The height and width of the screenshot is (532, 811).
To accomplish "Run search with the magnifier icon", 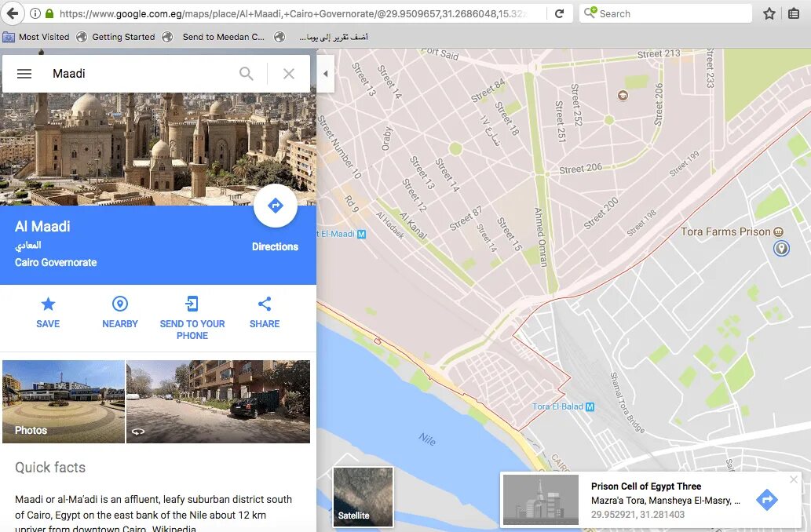I will pos(247,74).
